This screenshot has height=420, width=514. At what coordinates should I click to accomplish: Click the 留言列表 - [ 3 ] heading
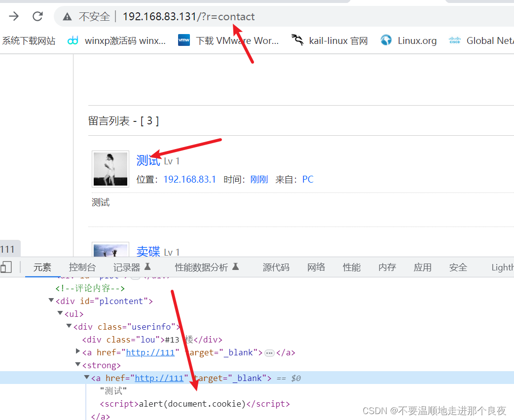click(x=124, y=121)
